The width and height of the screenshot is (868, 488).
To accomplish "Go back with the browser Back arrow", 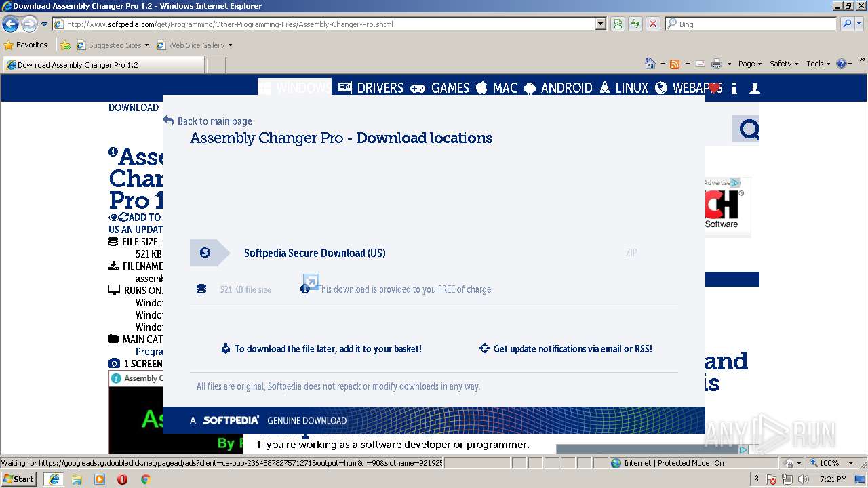I will (10, 24).
